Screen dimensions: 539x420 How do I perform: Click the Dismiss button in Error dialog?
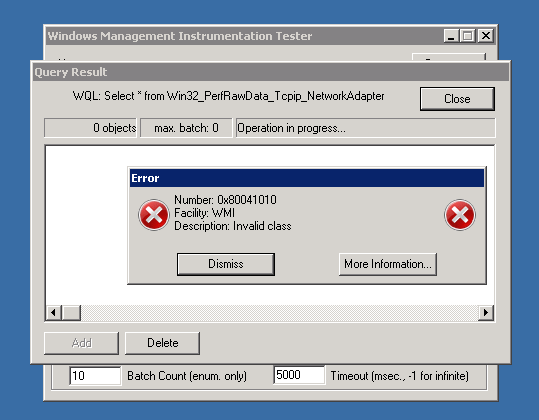click(226, 264)
